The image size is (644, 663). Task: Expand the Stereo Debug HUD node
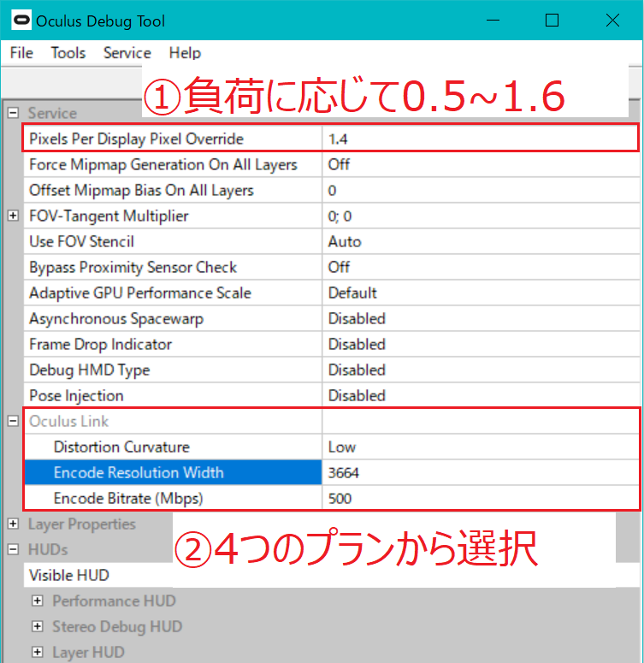click(x=38, y=626)
